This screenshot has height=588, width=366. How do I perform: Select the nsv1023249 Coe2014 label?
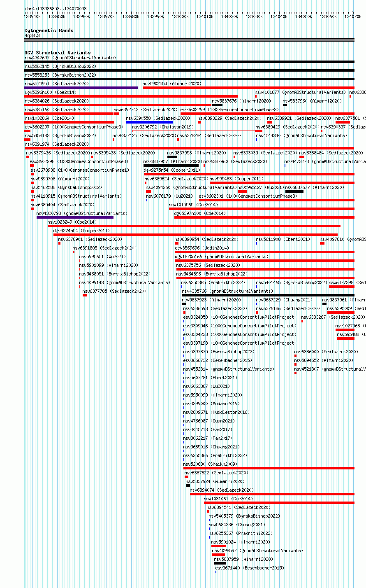click(x=72, y=222)
